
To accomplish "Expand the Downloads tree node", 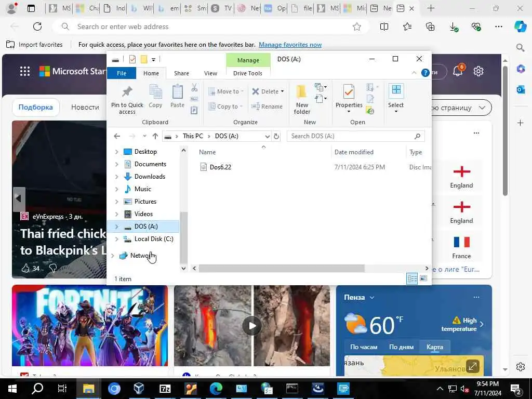I will click(117, 177).
